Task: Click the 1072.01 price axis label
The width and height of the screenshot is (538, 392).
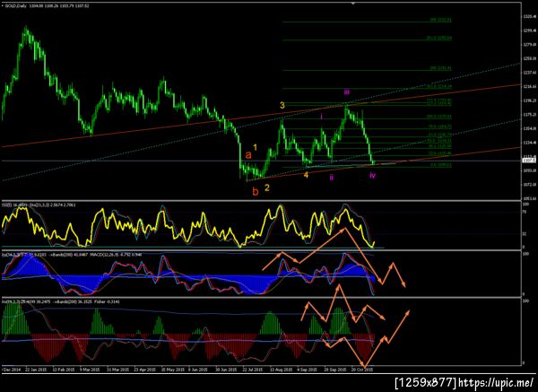Action: click(x=531, y=185)
